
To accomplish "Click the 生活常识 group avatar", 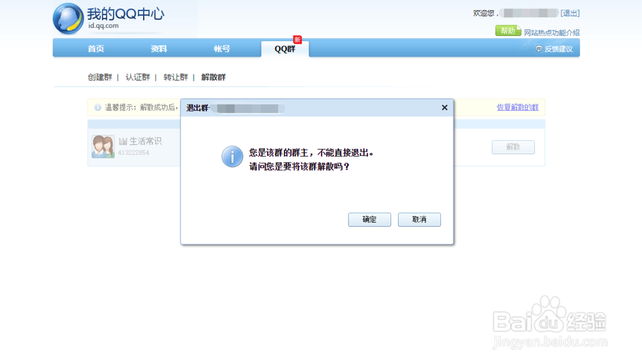I will pyautogui.click(x=103, y=146).
